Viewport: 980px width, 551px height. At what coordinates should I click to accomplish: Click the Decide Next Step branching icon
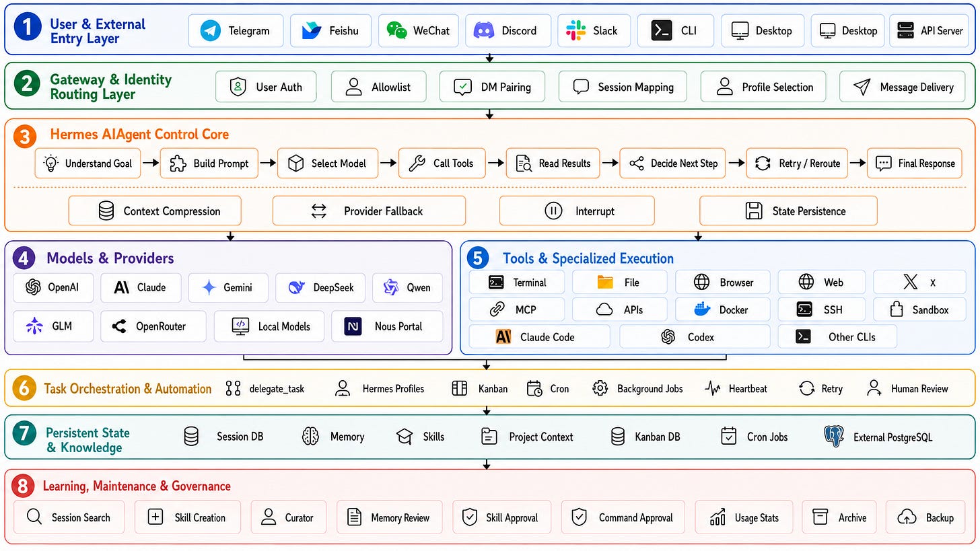pos(636,163)
